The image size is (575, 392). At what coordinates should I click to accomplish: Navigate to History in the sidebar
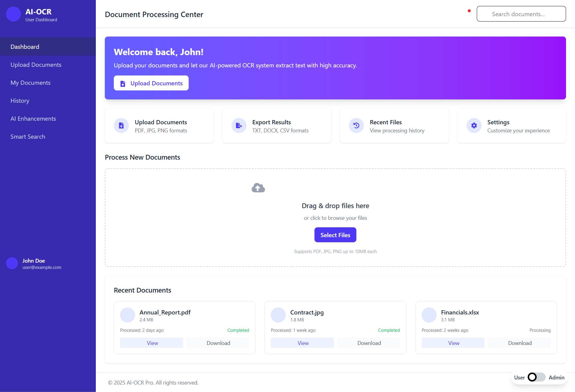pos(20,100)
